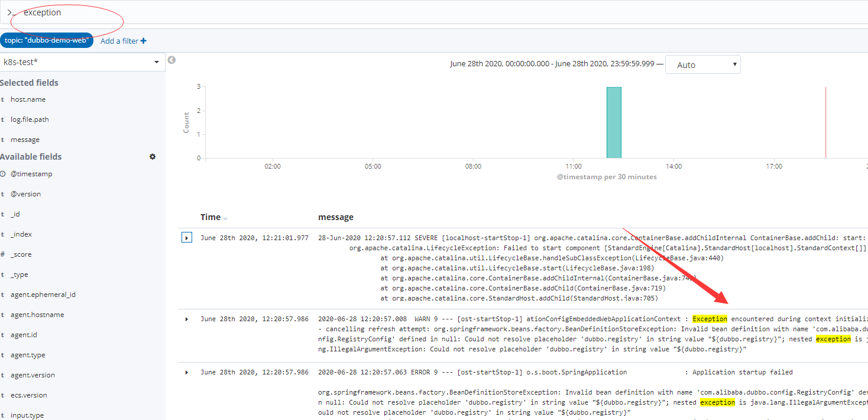Click the ecs.version field

point(29,395)
